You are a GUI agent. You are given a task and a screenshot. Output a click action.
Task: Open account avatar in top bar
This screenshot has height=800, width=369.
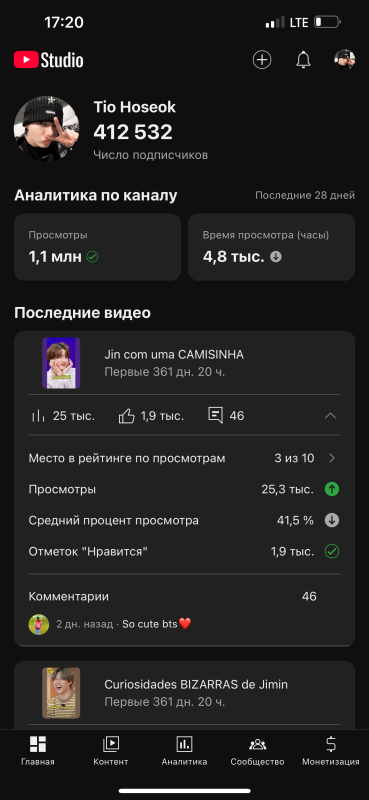345,60
